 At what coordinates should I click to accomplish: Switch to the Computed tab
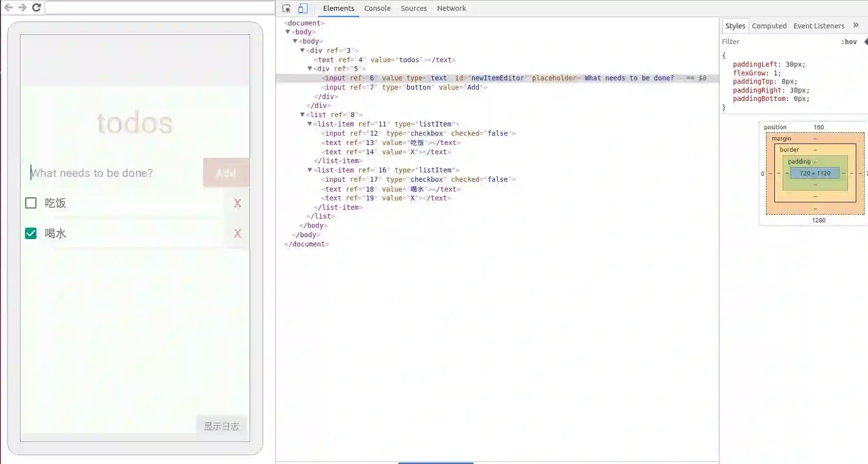[x=769, y=26]
